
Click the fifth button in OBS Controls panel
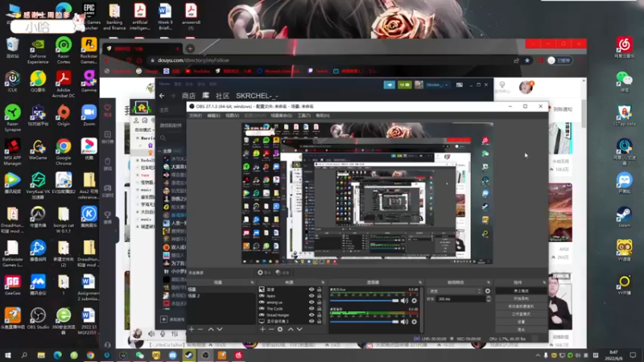[x=521, y=323]
